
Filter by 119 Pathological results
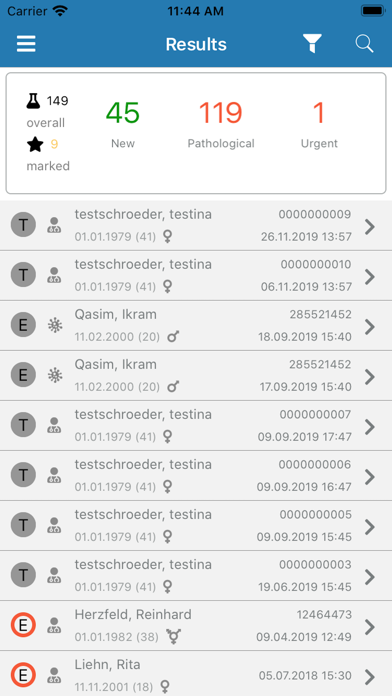pyautogui.click(x=221, y=124)
